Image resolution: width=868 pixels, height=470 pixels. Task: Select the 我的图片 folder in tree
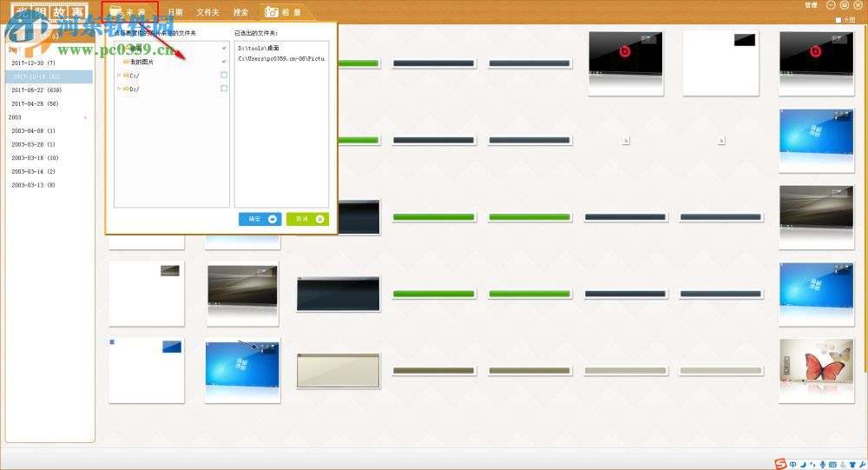pyautogui.click(x=141, y=62)
